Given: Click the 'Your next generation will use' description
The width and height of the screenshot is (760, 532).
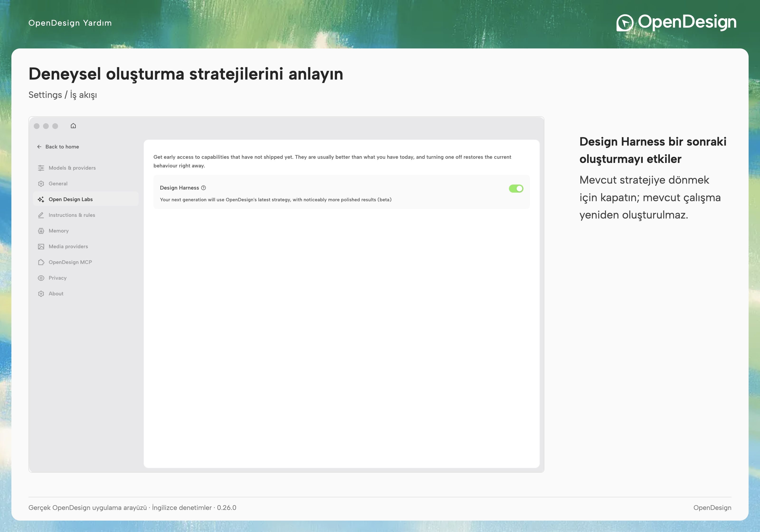Looking at the screenshot, I should click(x=276, y=200).
